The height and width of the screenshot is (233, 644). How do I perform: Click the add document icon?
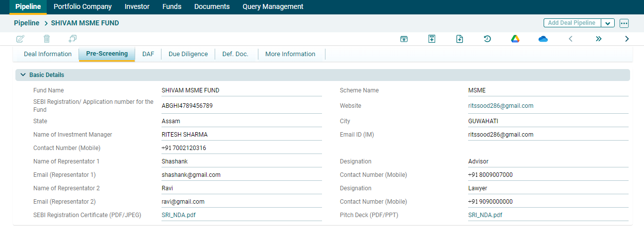click(x=460, y=39)
